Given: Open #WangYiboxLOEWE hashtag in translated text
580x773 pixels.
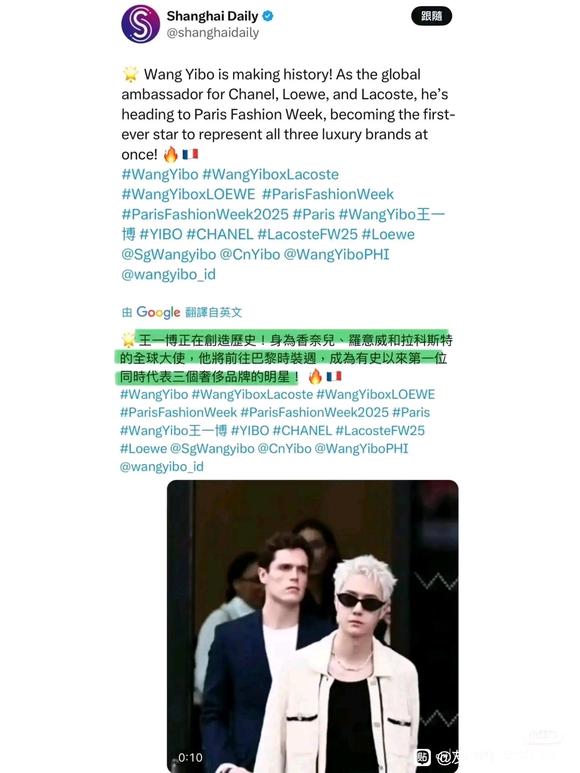Looking at the screenshot, I should coord(375,394).
